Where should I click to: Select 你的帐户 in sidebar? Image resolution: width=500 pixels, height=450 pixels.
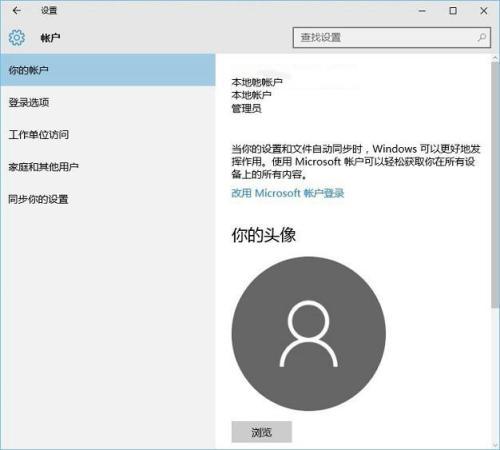tap(108, 70)
